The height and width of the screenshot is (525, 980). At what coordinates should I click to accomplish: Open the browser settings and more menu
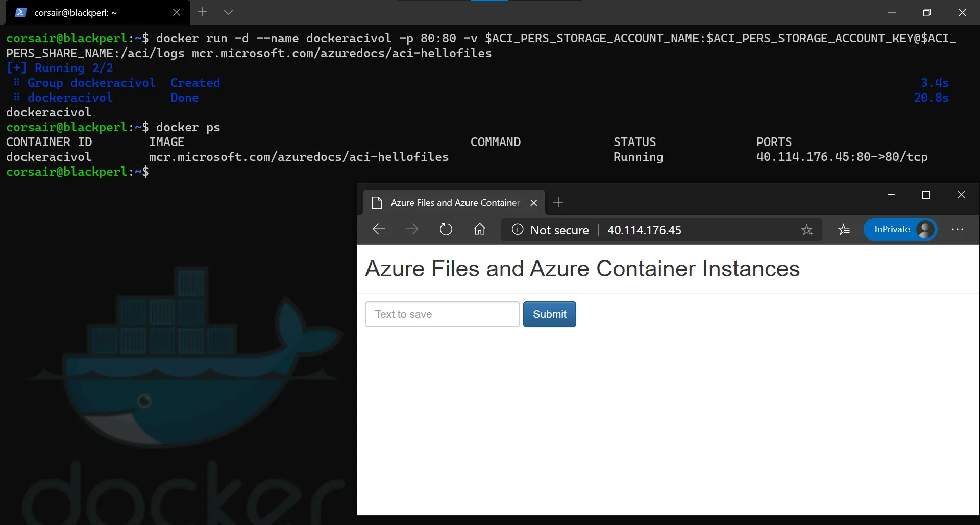(x=957, y=230)
